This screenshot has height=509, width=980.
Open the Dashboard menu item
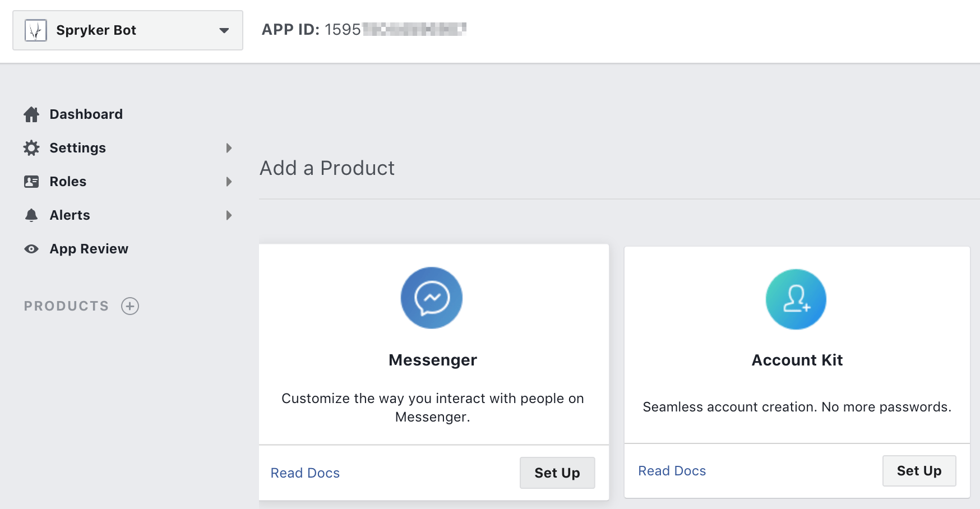86,114
